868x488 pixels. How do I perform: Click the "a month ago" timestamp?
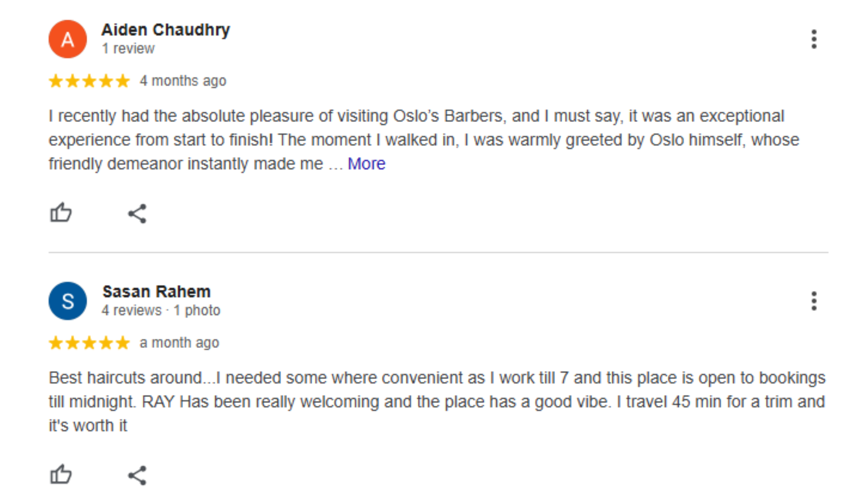179,343
